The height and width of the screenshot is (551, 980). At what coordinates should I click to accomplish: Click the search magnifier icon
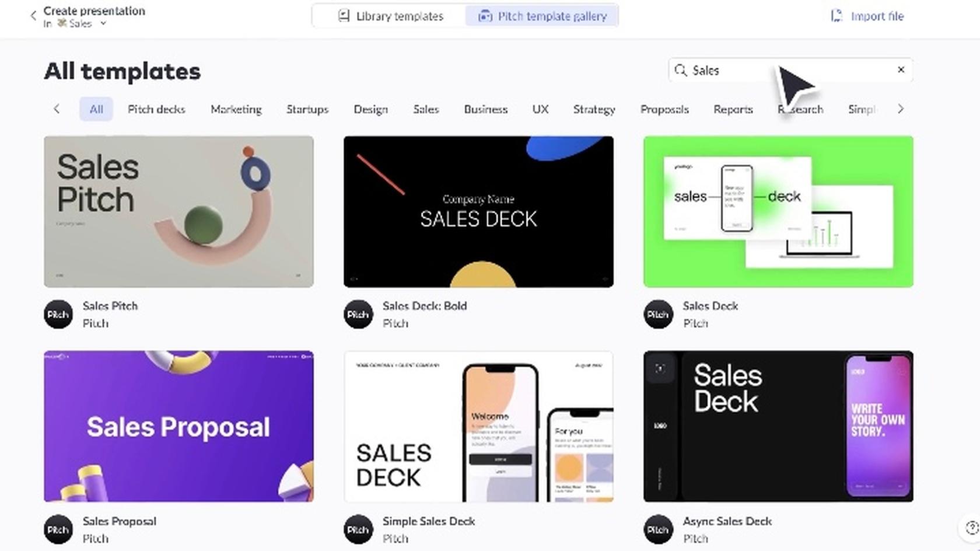tap(680, 71)
